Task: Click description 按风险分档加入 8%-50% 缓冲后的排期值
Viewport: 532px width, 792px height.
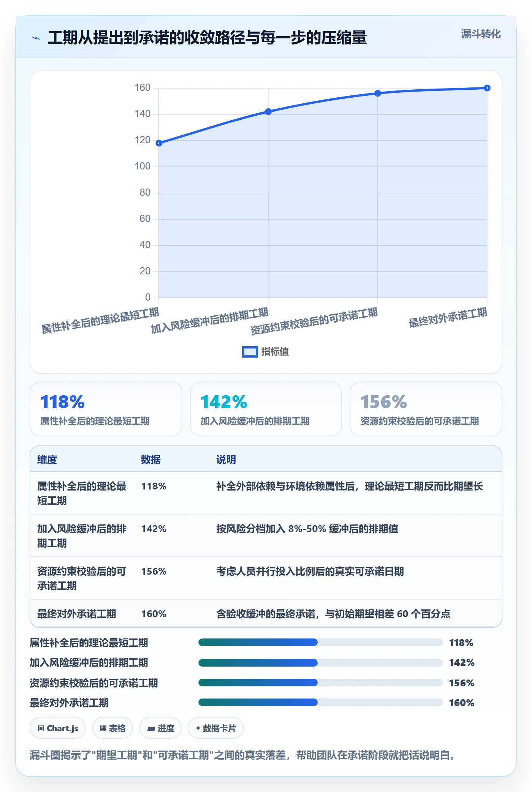Action: coord(307,529)
